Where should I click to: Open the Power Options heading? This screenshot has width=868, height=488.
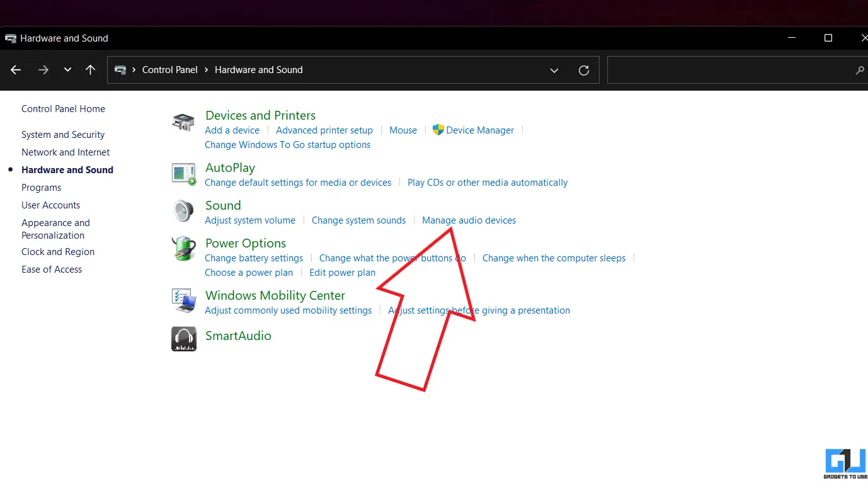click(246, 244)
